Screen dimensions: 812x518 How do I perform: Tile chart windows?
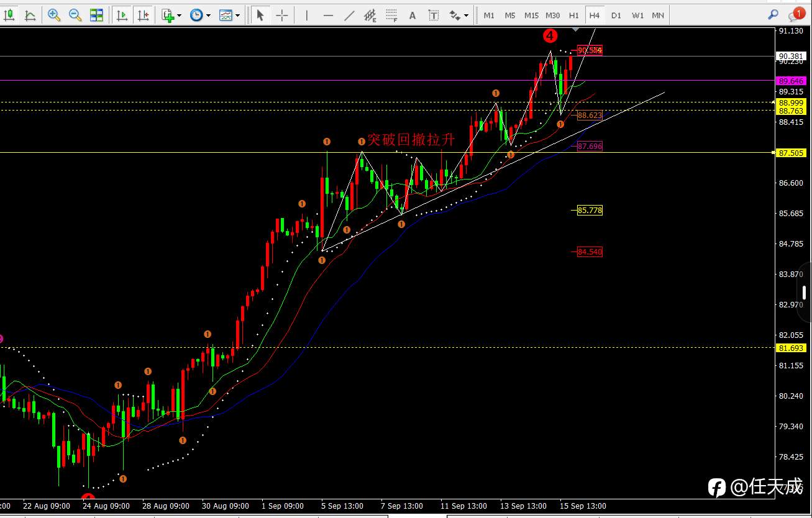(x=96, y=16)
